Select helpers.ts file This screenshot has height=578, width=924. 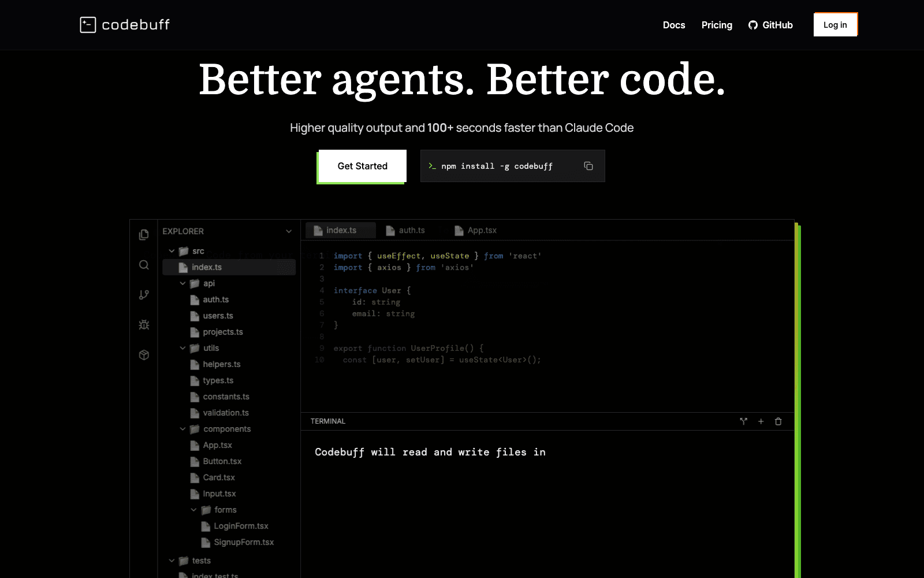tap(221, 364)
